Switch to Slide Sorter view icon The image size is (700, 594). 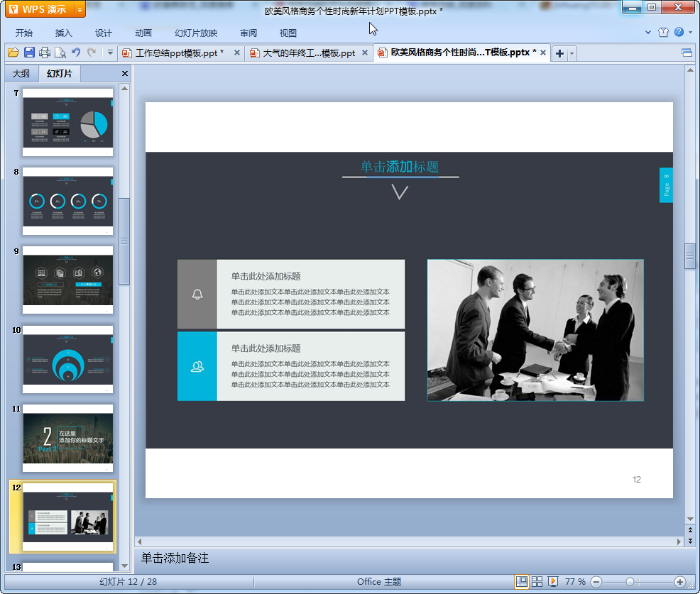(537, 581)
